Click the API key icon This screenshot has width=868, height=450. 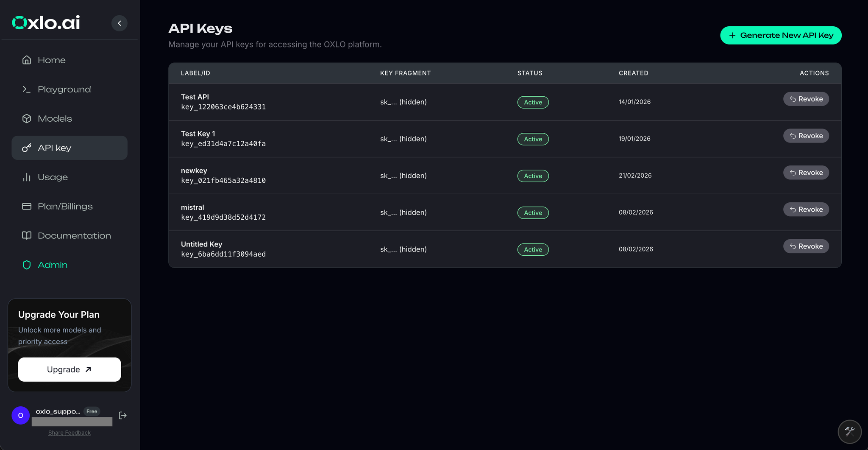(x=27, y=148)
